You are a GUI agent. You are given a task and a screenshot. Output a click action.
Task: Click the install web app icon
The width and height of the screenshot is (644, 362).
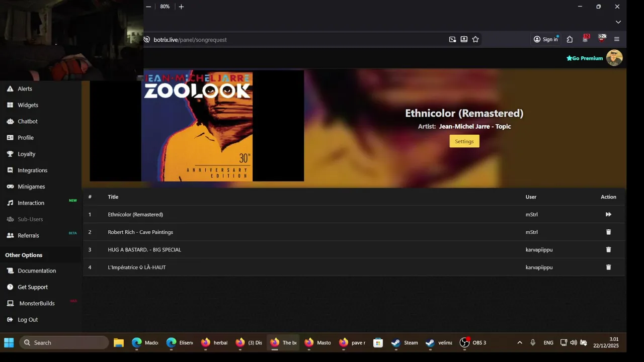coord(464,39)
